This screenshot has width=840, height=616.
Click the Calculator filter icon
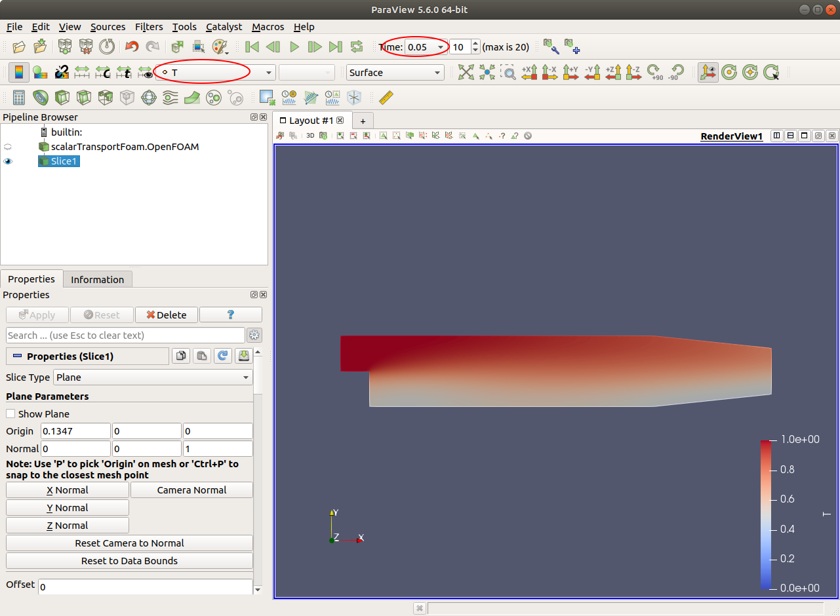(19, 98)
